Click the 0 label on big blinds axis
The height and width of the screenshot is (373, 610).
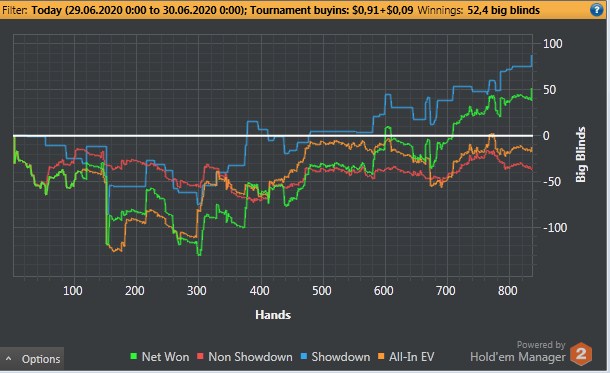click(546, 136)
